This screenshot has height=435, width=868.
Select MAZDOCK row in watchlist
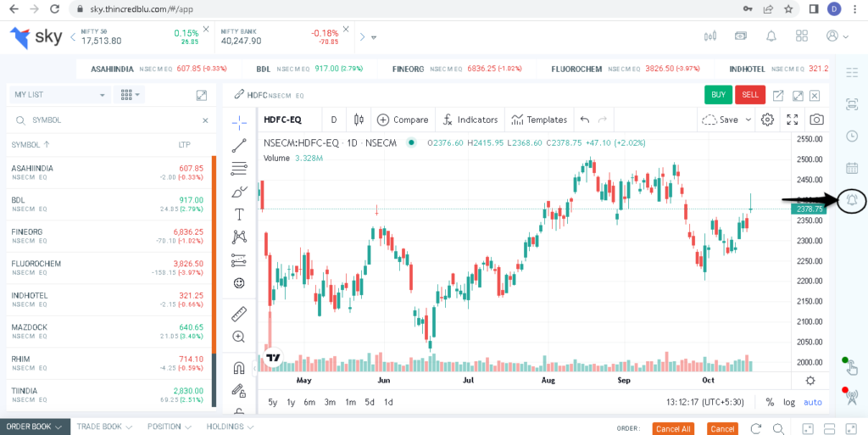tap(108, 332)
